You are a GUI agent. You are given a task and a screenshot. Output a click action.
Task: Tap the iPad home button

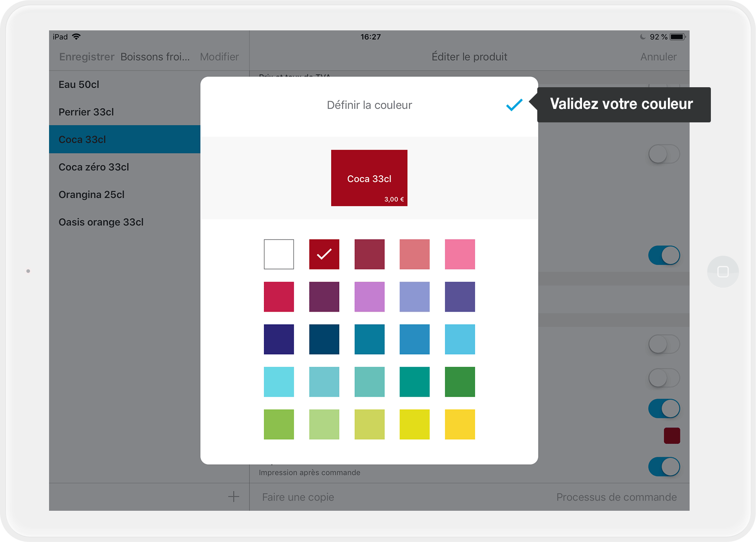tap(723, 272)
